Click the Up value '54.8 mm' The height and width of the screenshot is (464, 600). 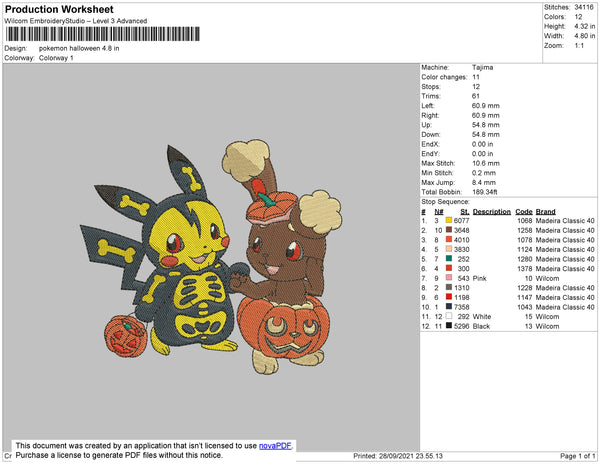486,125
